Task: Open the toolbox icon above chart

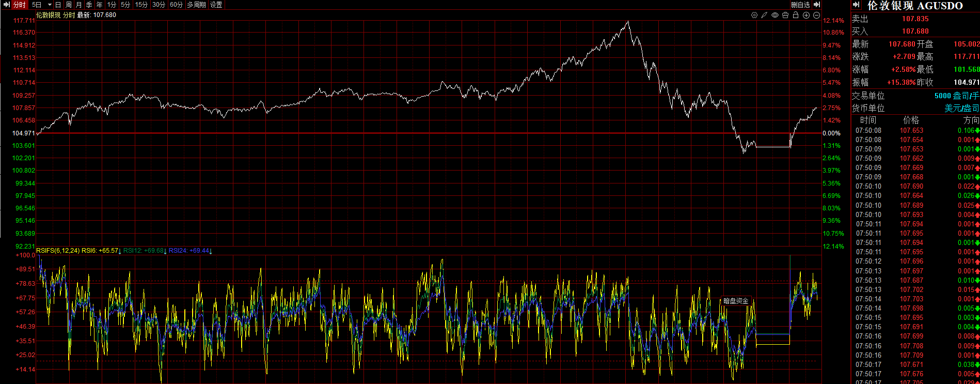Action: point(785,16)
